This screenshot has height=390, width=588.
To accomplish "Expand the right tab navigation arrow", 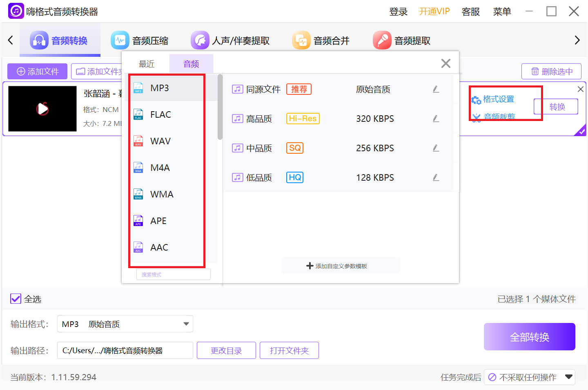I will (x=577, y=40).
